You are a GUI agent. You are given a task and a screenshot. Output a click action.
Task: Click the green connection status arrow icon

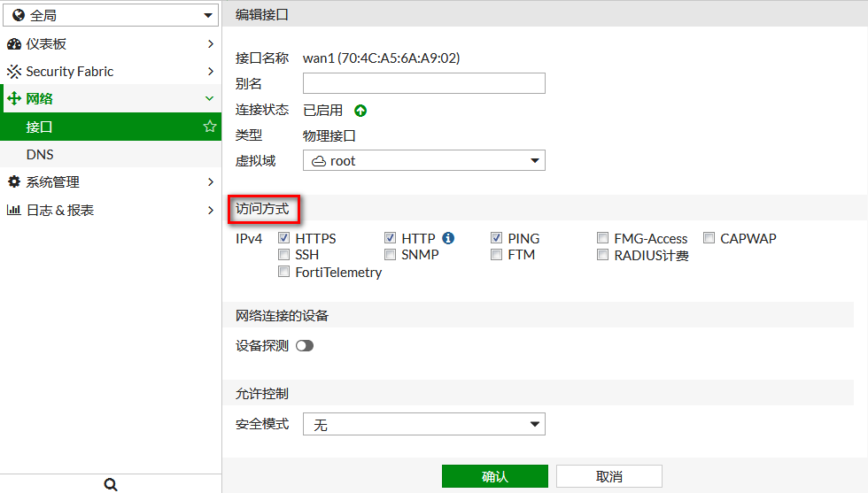pos(360,111)
